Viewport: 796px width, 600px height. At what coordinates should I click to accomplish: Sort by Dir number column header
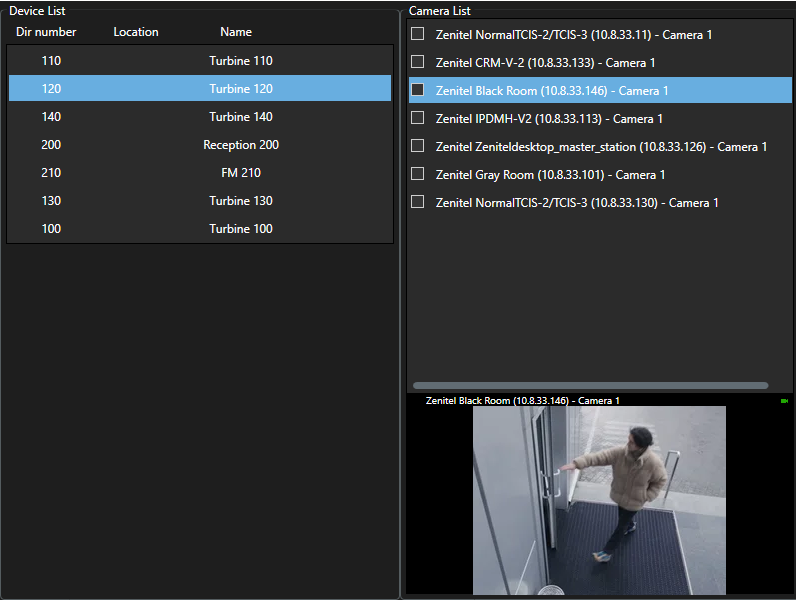click(46, 32)
